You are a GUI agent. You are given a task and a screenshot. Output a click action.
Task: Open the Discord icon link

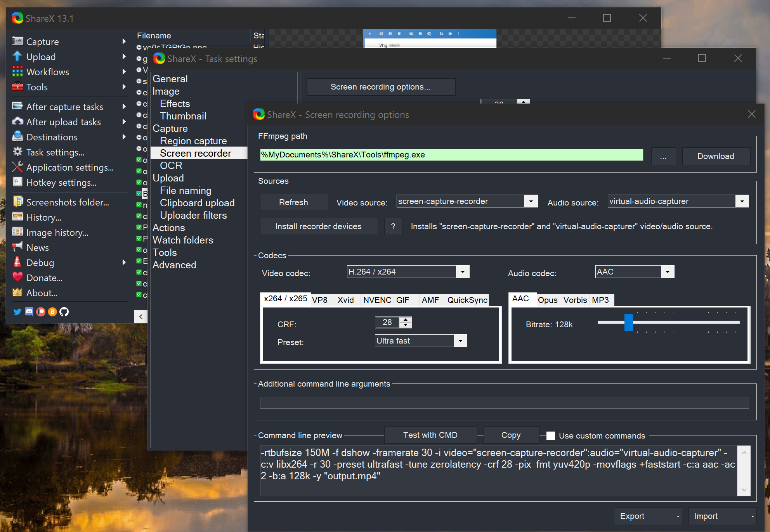(x=29, y=312)
